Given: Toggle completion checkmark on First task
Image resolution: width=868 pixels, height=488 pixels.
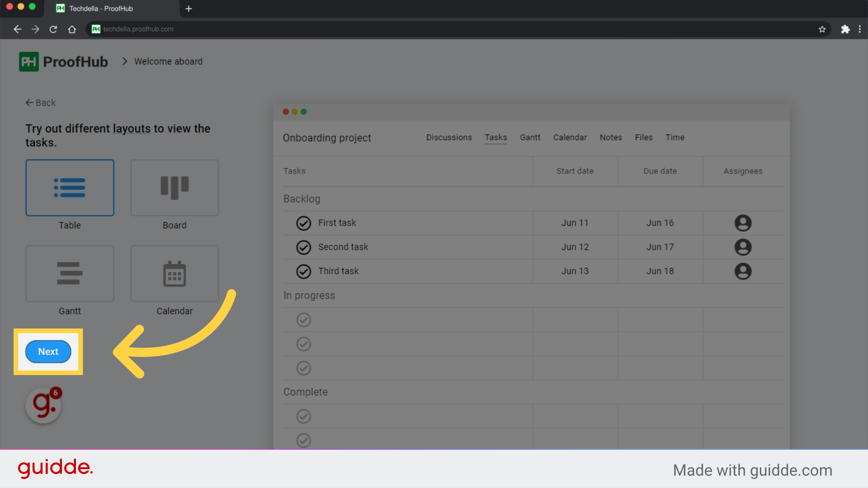Looking at the screenshot, I should (303, 223).
